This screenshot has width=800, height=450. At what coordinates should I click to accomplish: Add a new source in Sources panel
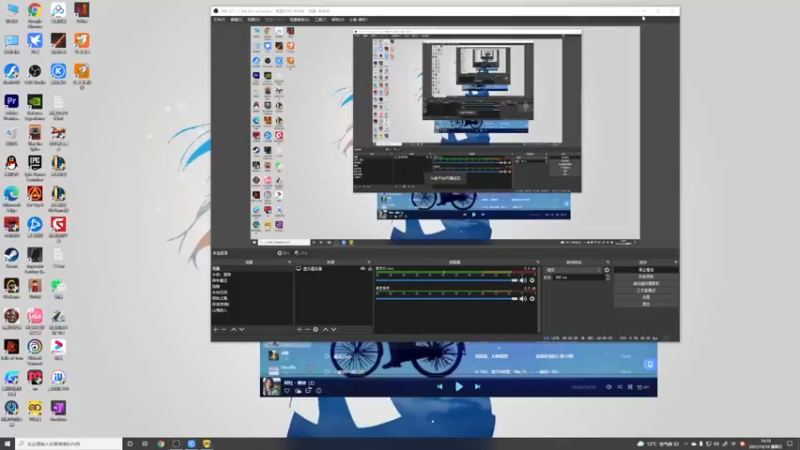point(299,330)
